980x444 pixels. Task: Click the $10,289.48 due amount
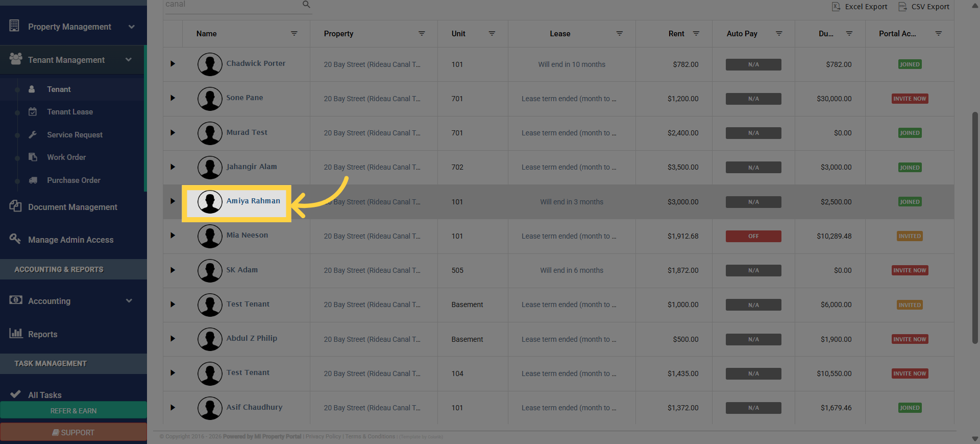click(834, 236)
